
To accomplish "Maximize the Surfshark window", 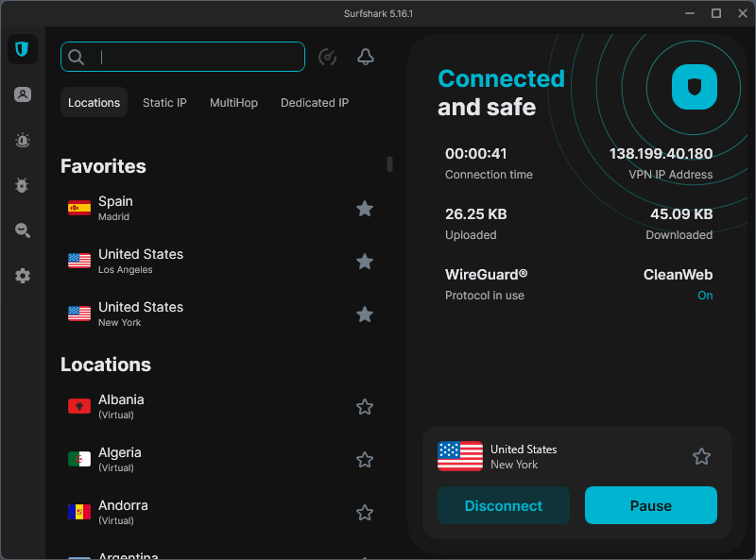I will click(716, 13).
